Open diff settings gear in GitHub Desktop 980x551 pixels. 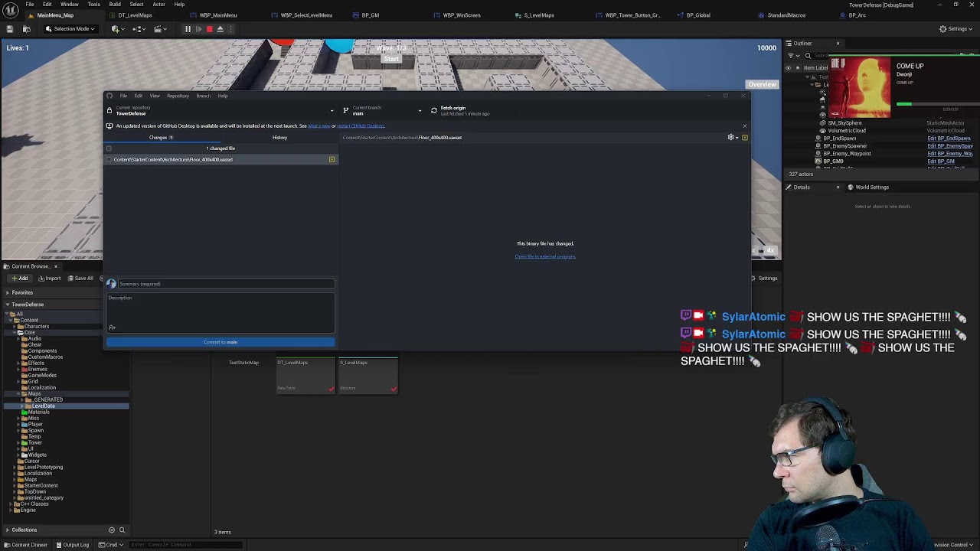click(732, 138)
